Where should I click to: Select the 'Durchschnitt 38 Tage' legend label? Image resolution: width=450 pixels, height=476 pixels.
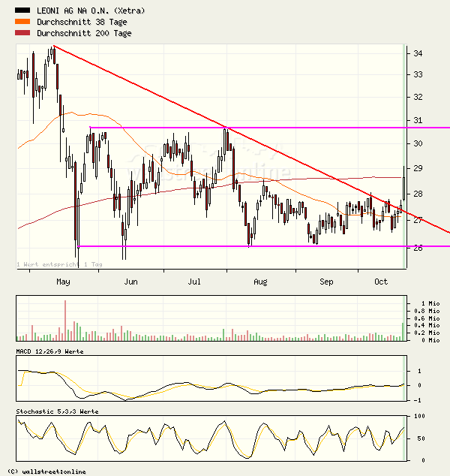click(x=82, y=22)
